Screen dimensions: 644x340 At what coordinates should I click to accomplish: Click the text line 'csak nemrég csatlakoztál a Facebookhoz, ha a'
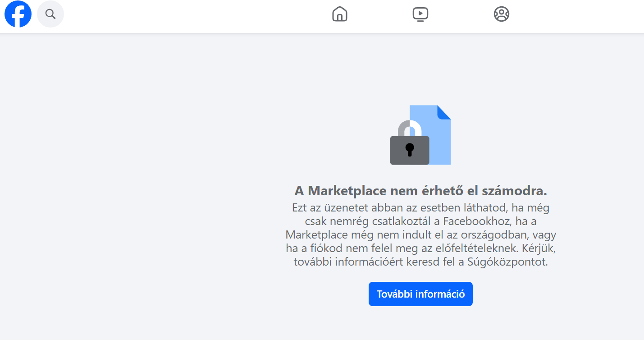point(420,221)
